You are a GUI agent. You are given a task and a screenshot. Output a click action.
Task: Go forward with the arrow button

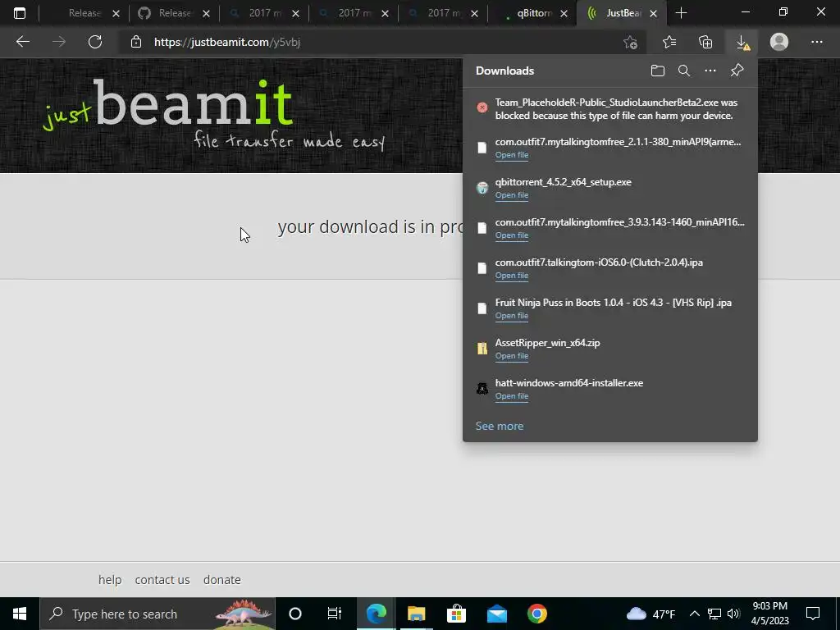59,42
